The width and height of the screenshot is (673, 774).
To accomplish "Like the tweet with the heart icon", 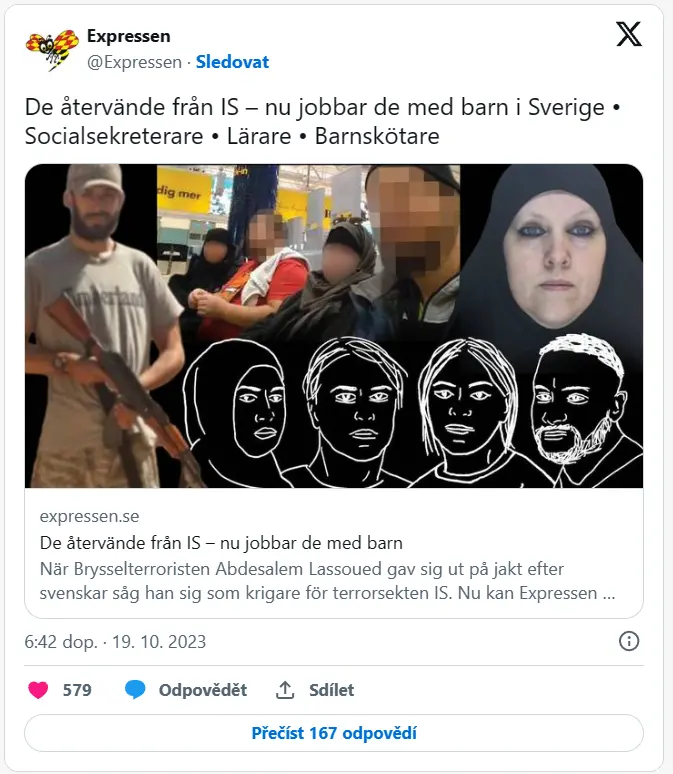I will (38, 690).
